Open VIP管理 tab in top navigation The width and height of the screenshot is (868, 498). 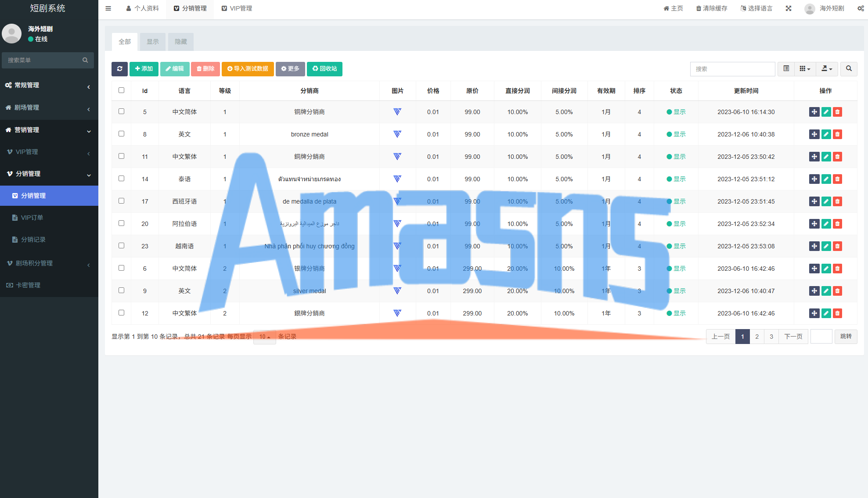(237, 8)
